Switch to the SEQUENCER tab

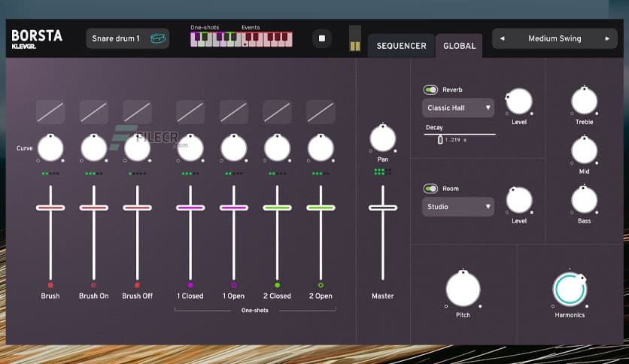click(401, 46)
